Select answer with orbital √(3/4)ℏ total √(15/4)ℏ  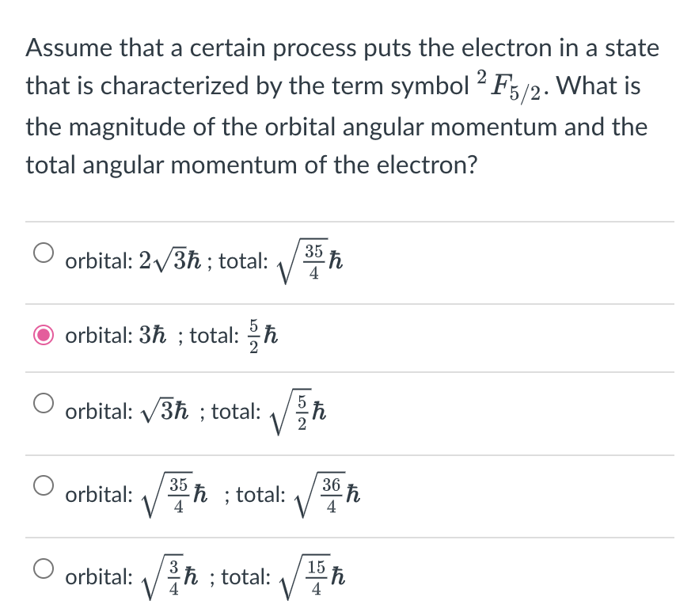(x=44, y=568)
